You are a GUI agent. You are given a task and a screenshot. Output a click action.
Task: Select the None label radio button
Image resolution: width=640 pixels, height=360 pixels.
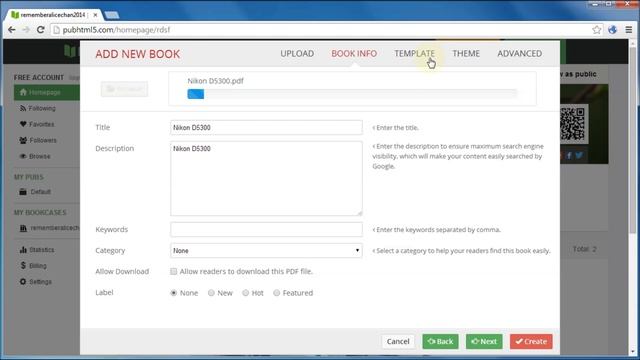tap(173, 293)
